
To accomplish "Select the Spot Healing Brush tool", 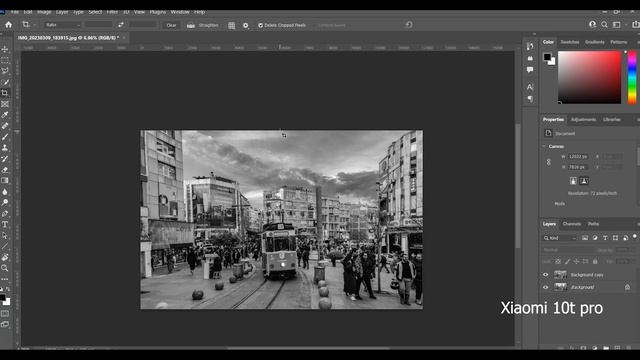I will (5, 126).
